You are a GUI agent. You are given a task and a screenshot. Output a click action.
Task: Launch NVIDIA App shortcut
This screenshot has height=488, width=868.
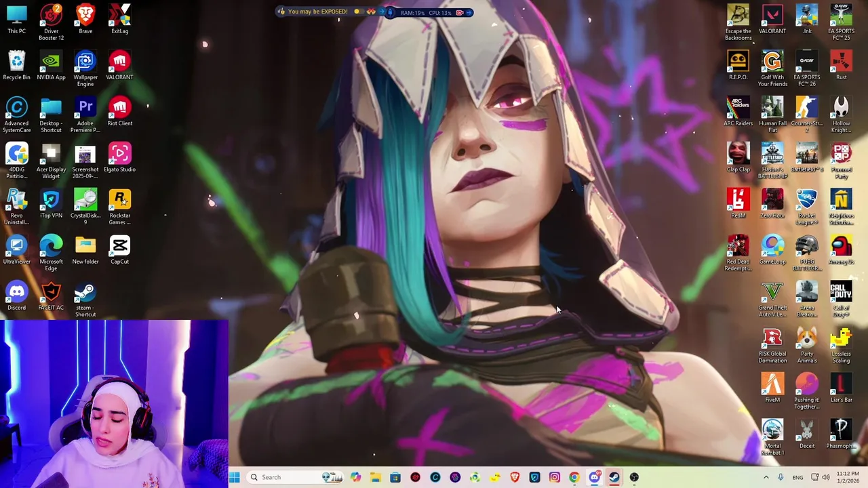[x=51, y=65]
